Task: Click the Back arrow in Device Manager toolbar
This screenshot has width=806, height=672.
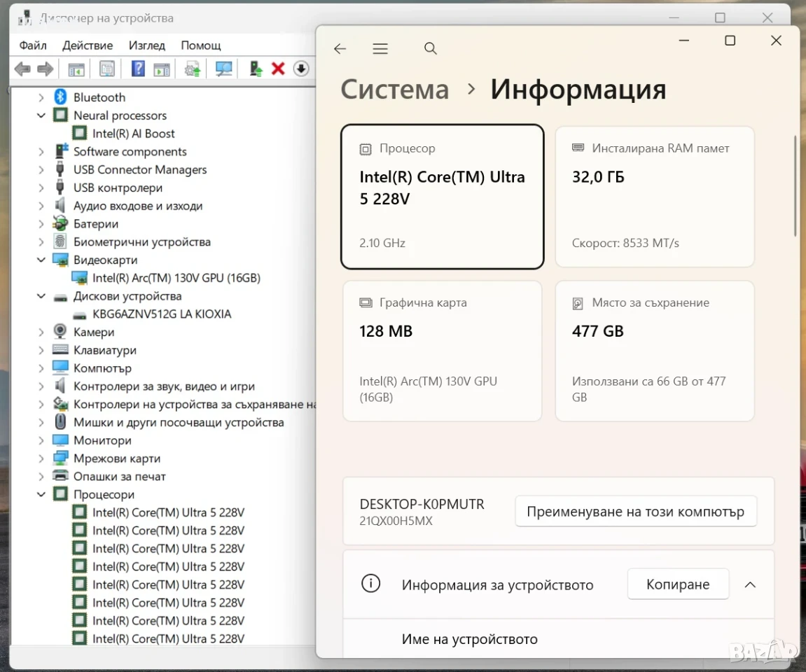Action: tap(22, 69)
